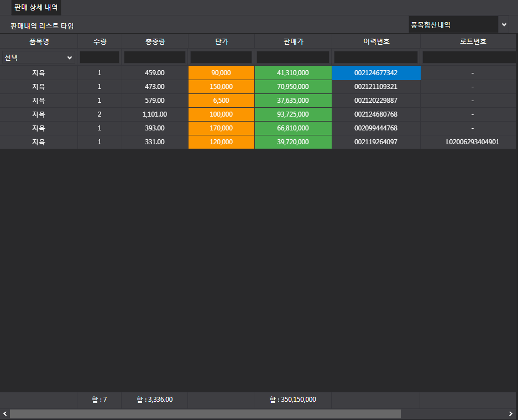The width and height of the screenshot is (518, 420).
Task: Select 지육 in the 331.00 row
Action: point(39,142)
